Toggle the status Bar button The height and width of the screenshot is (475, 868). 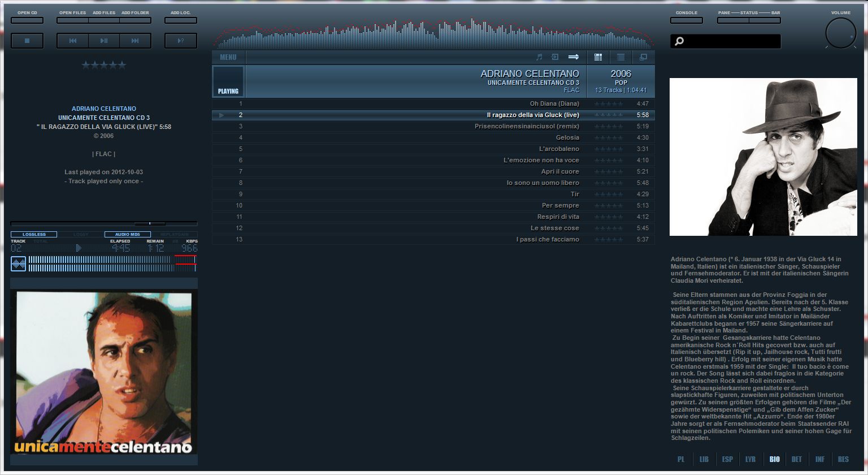765,20
